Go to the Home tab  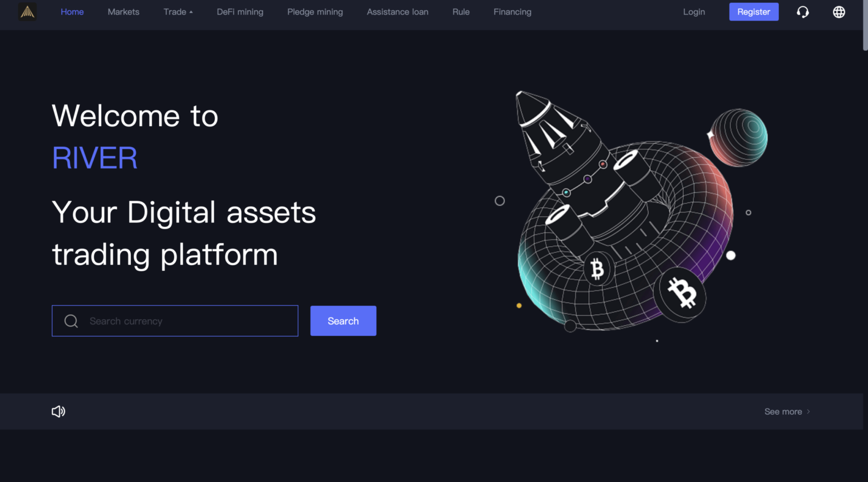coord(72,12)
